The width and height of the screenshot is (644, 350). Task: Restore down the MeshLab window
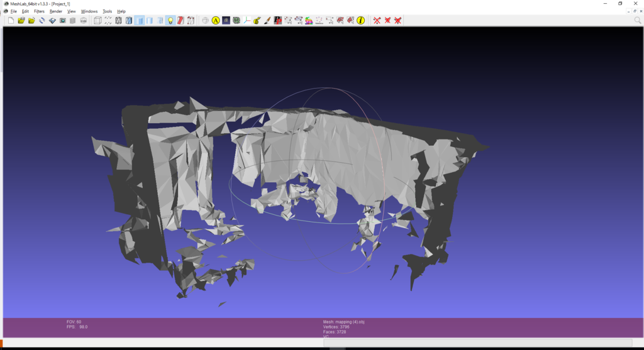[620, 3]
